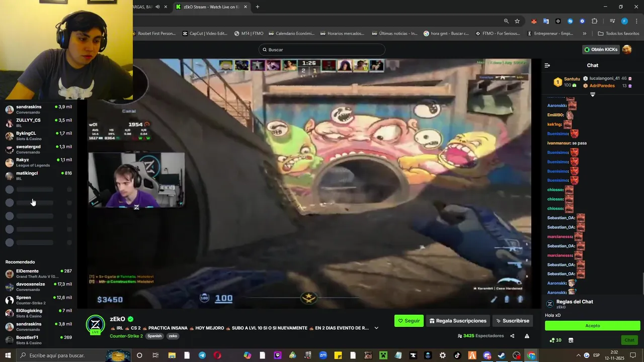View the 10 channel points balance

tap(555, 340)
